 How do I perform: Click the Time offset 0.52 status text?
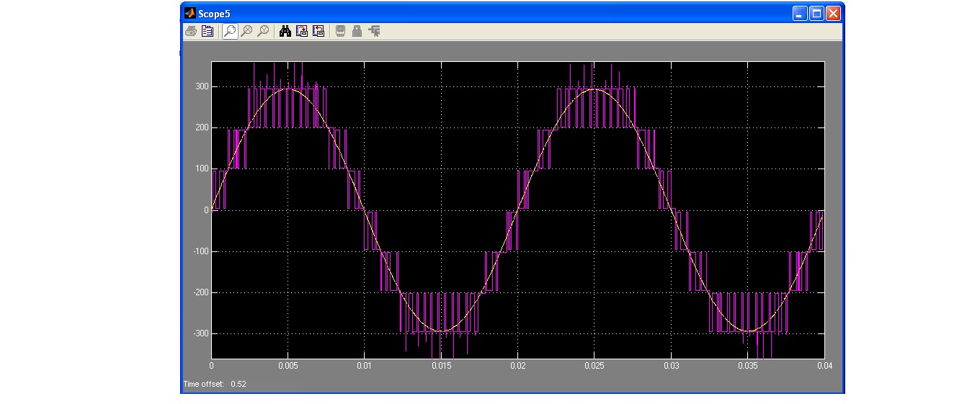pos(215,384)
